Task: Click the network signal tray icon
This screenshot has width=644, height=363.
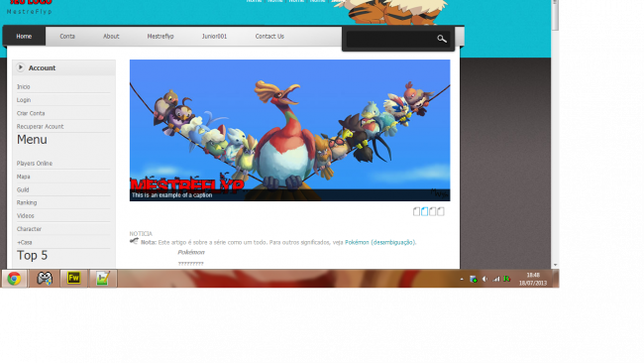Action: click(496, 279)
